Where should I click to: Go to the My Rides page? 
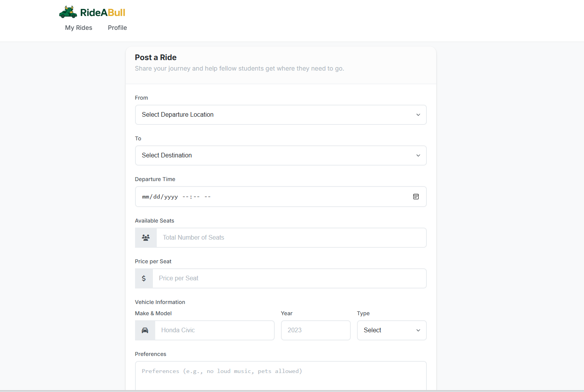79,28
